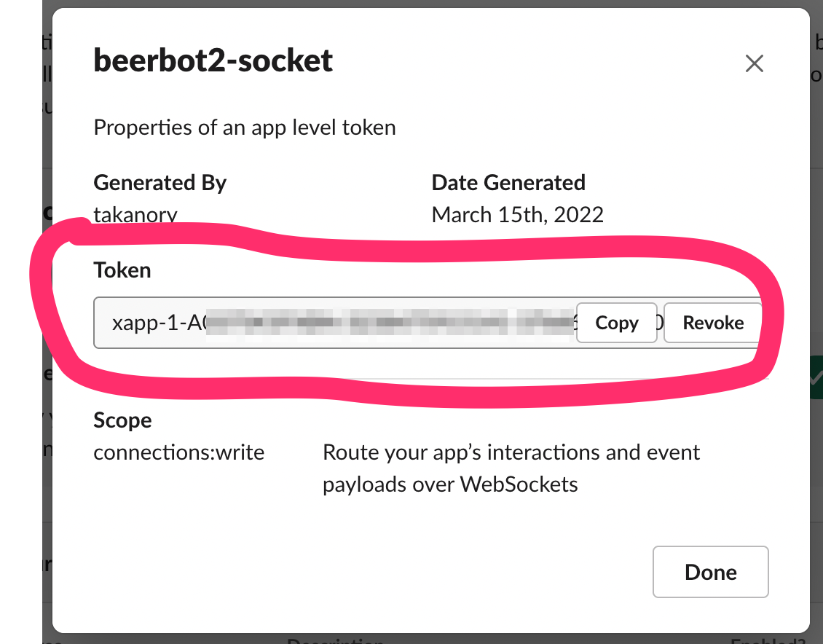Click the connections:write scope name
823x644 pixels.
pyautogui.click(x=178, y=452)
